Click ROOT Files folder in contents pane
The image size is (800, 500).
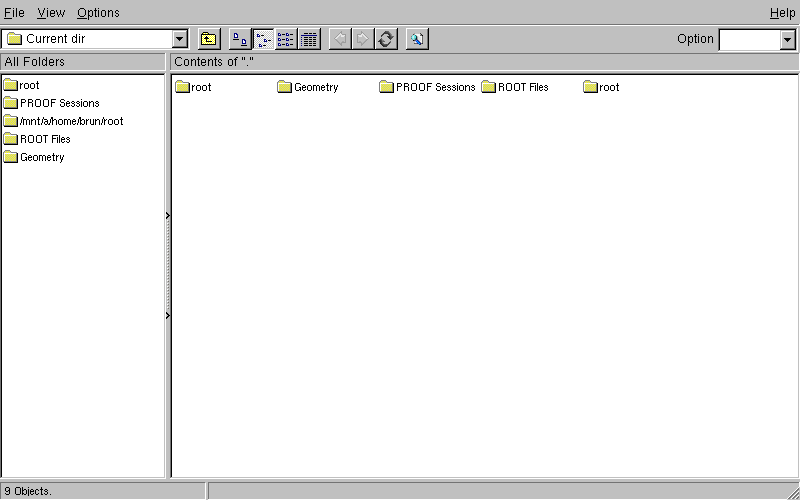point(522,87)
